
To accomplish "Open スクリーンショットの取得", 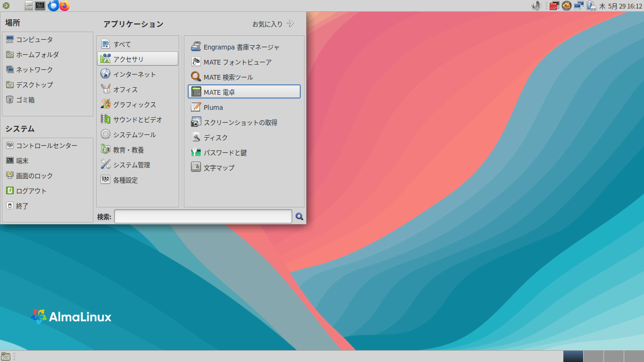I will click(x=244, y=123).
